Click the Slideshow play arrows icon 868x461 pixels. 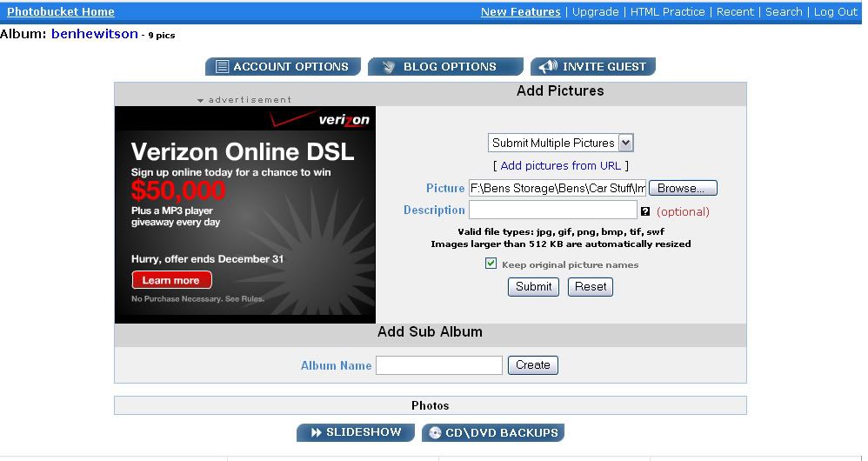coord(316,432)
